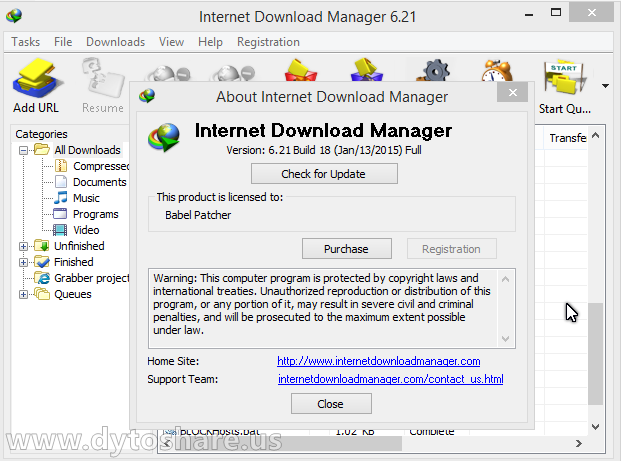
Task: Click download list scroll down arrow
Action: [x=595, y=427]
